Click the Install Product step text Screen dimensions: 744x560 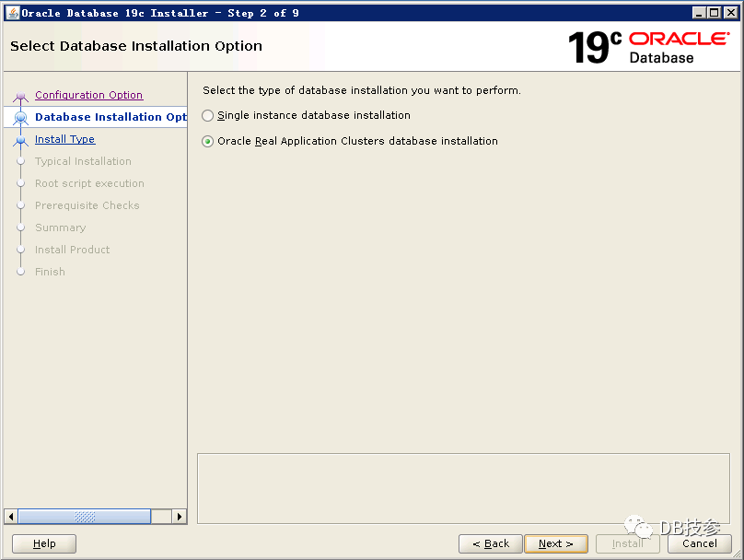(x=72, y=250)
